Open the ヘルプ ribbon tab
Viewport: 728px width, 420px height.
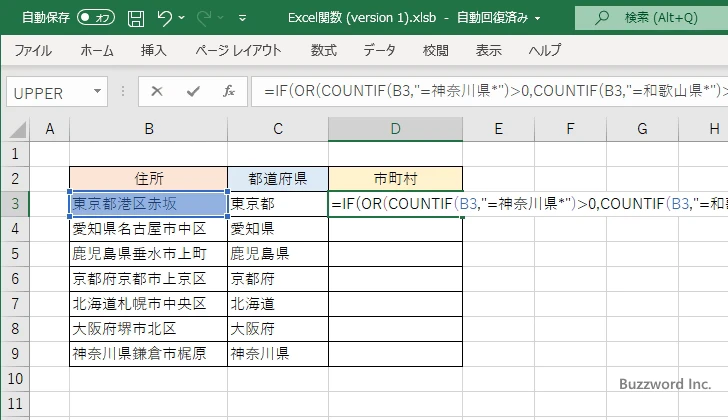(x=545, y=50)
